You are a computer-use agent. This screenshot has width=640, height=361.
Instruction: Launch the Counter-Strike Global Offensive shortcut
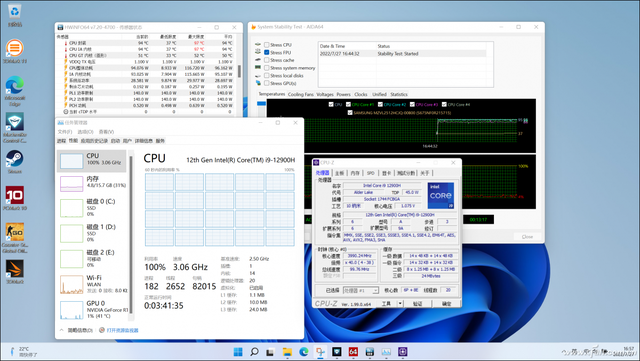[15, 238]
